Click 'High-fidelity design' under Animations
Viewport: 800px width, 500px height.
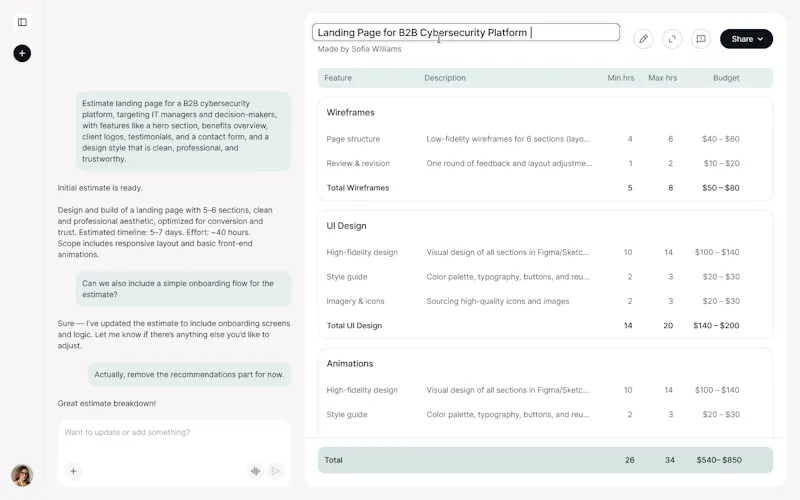[362, 390]
